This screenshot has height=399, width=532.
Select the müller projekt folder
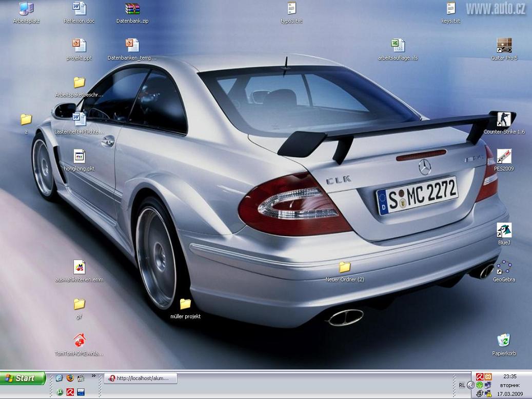pos(185,305)
